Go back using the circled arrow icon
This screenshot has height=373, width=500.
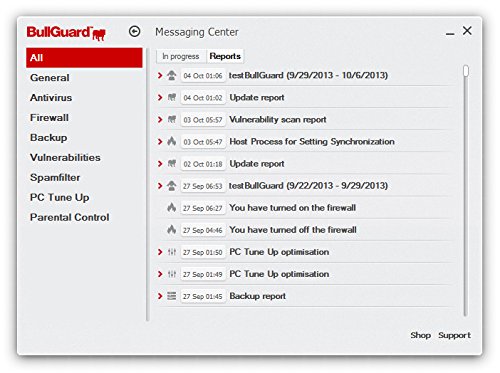pyautogui.click(x=135, y=32)
